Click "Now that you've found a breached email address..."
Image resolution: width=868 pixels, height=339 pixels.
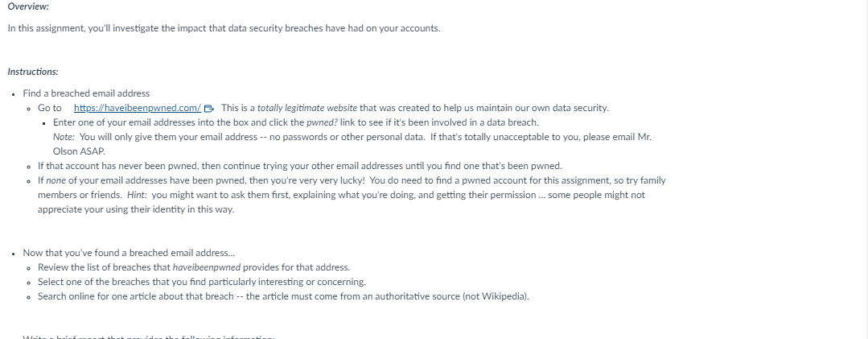129,253
